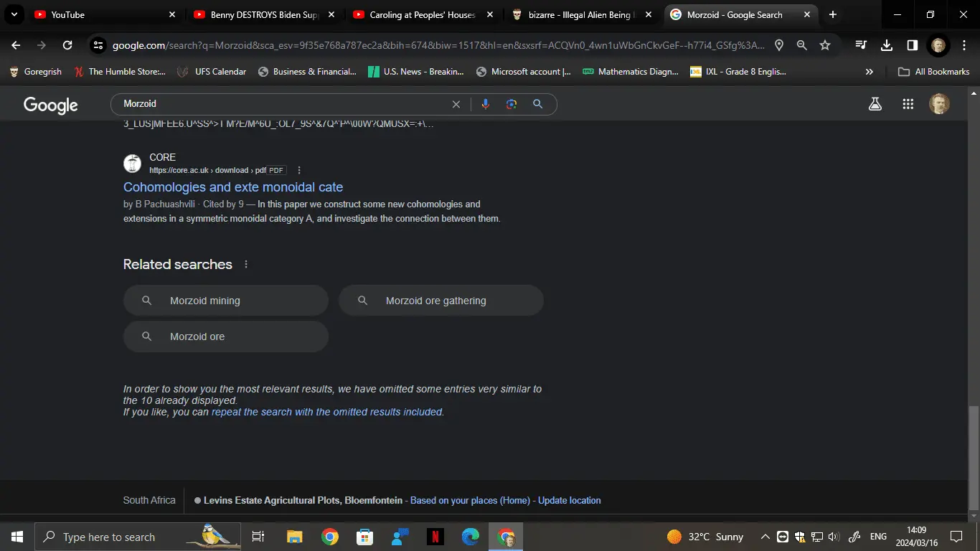This screenshot has width=980, height=551.
Task: View site information icon in address bar
Action: [x=98, y=45]
